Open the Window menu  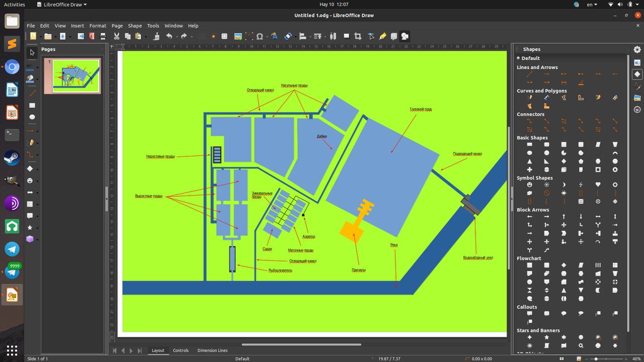coord(174,26)
